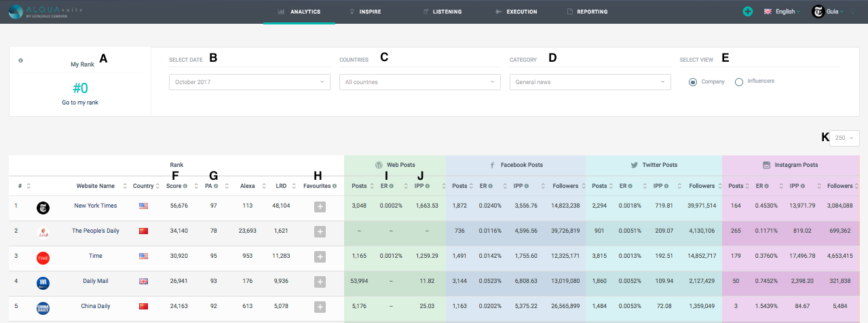Open the October 2017 date dropdown
This screenshot has height=323, width=868.
click(x=250, y=82)
